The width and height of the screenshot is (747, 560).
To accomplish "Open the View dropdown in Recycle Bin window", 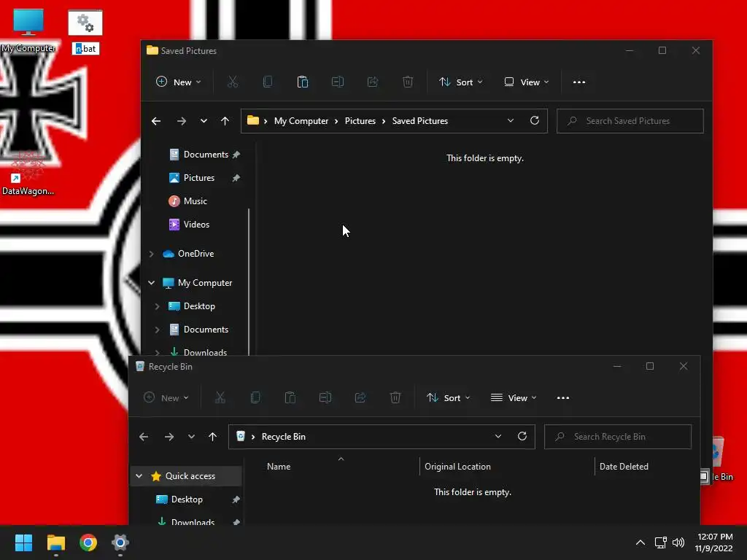I will (x=514, y=397).
